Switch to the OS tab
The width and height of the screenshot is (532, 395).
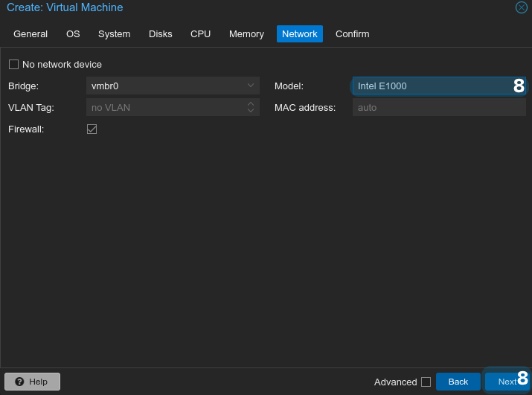(x=73, y=34)
